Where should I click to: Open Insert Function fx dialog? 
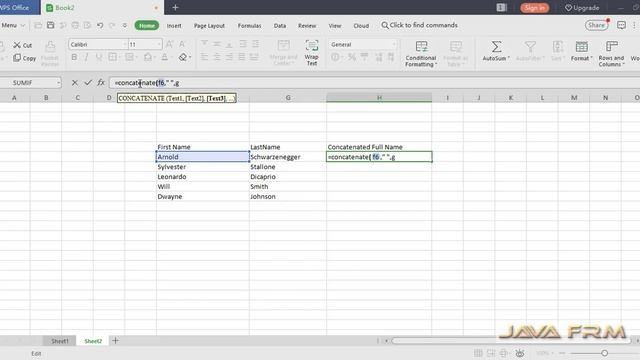point(101,82)
